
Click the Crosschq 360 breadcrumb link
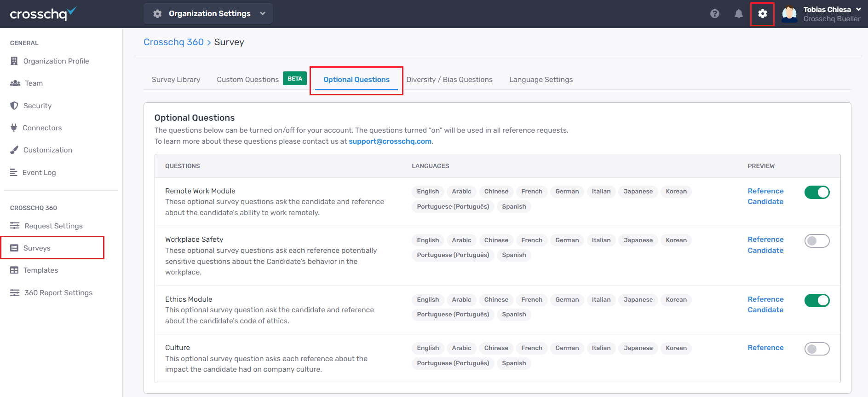[173, 42]
